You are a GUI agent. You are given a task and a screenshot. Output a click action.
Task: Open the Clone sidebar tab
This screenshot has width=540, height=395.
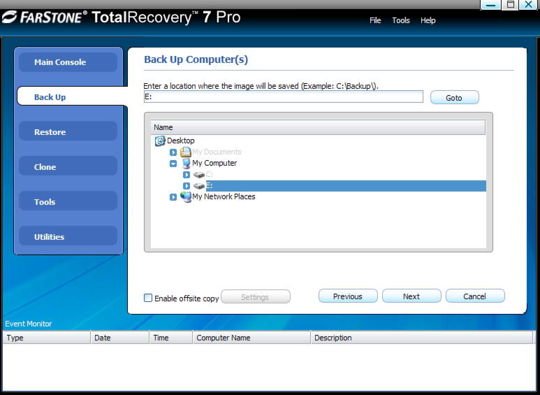pos(68,167)
